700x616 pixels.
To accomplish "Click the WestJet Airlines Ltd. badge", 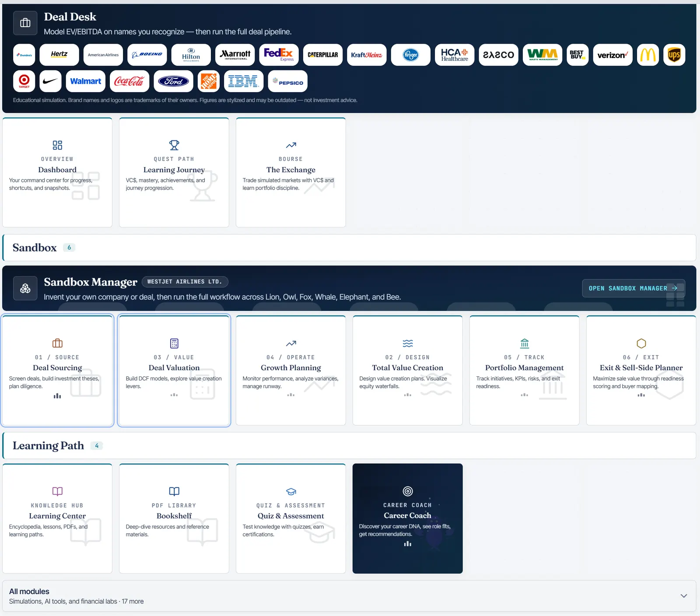I will (185, 282).
